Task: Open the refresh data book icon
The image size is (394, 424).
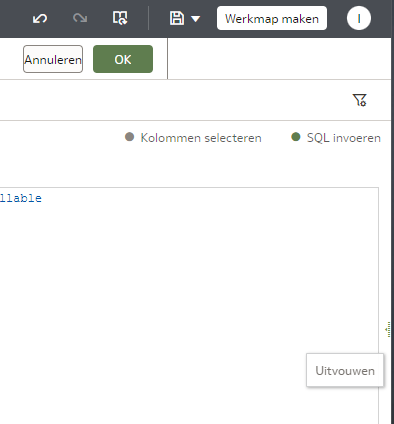Action: (120, 18)
